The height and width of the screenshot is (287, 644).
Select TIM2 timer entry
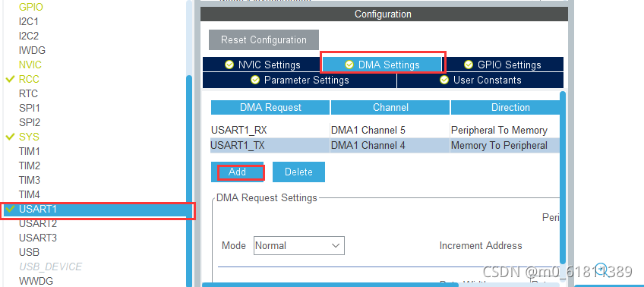29,166
